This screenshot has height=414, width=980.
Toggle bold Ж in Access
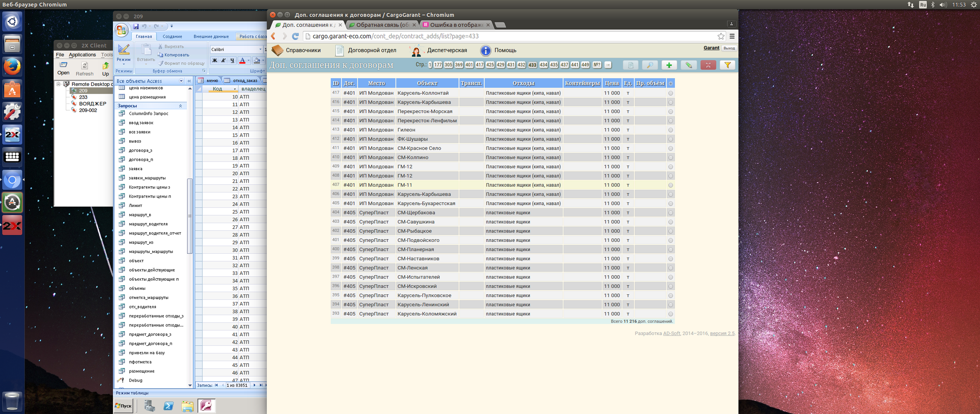pyautogui.click(x=215, y=60)
